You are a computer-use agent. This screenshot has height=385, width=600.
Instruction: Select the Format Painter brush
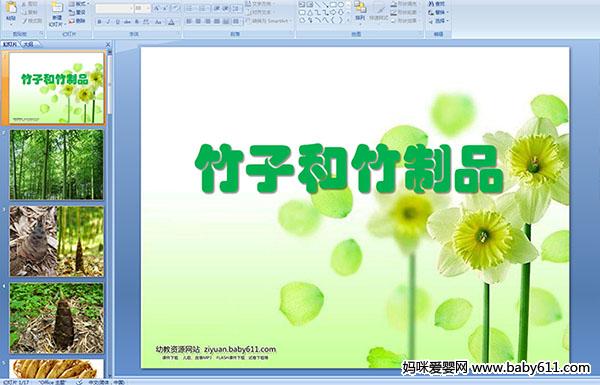(x=32, y=21)
